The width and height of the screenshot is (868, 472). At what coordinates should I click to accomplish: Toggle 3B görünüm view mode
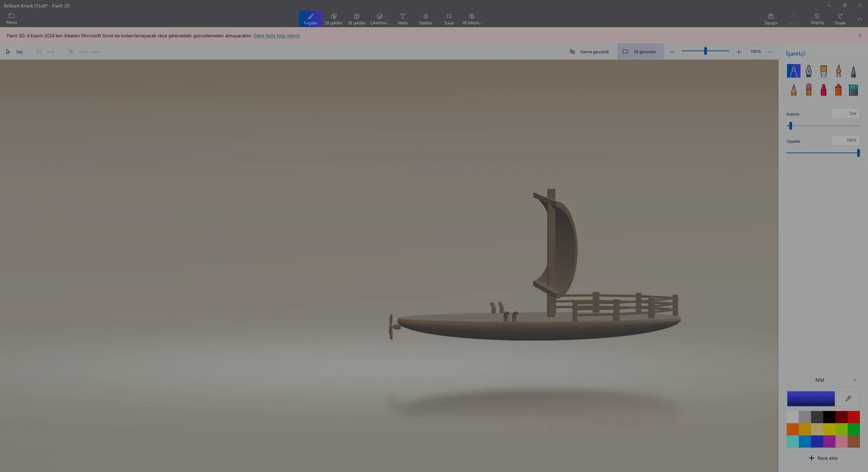point(640,52)
